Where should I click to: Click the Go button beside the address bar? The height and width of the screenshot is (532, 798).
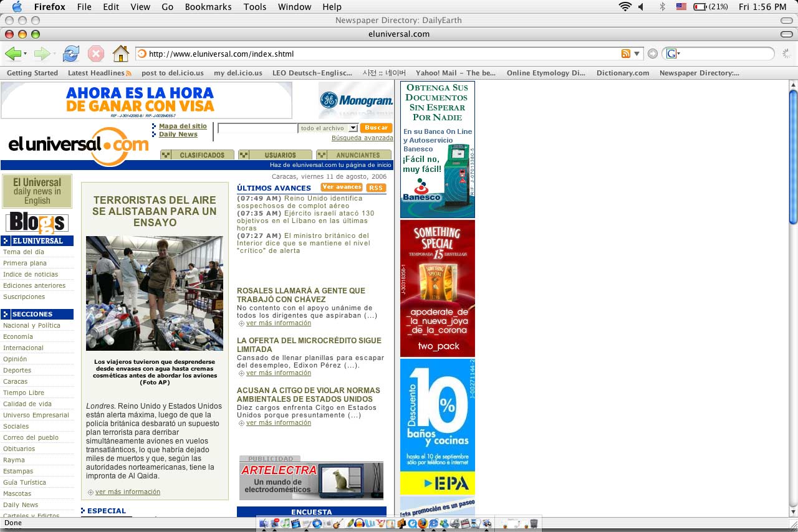(652, 54)
